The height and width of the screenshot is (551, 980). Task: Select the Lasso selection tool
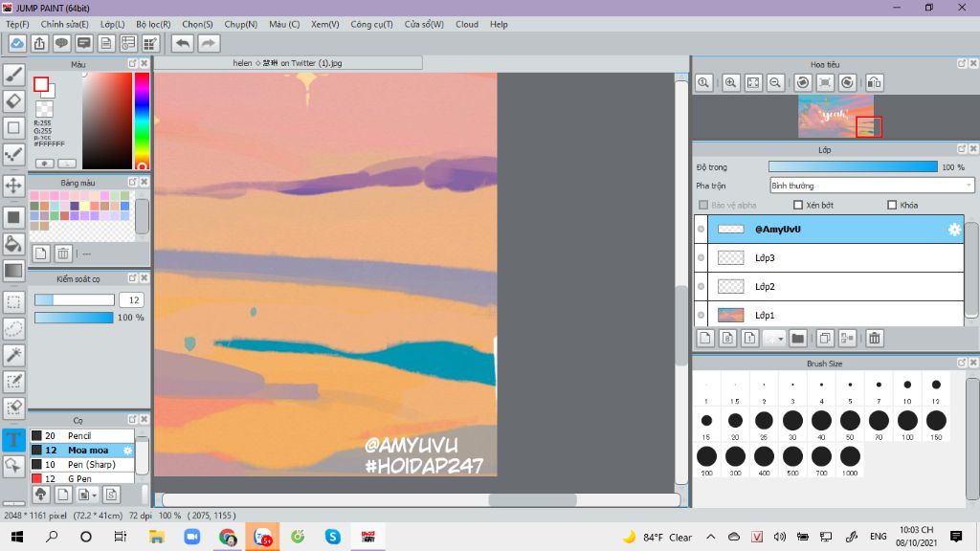coord(13,328)
